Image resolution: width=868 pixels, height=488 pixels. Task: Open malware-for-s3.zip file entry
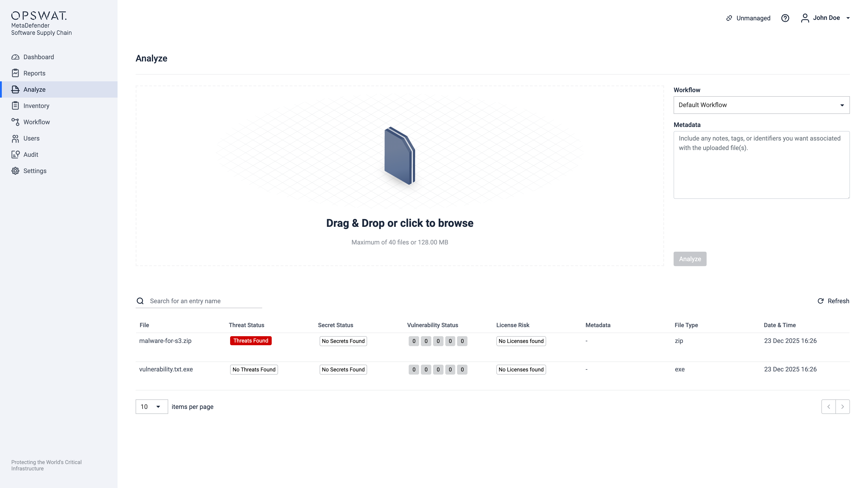[x=165, y=341]
